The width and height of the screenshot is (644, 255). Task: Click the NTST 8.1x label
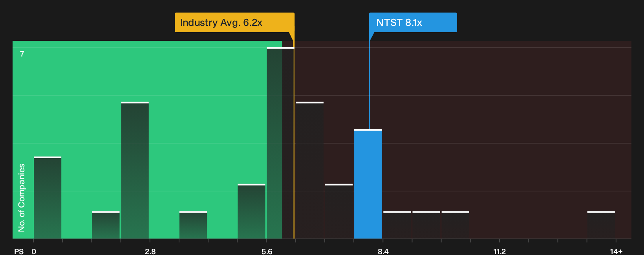tap(413, 22)
